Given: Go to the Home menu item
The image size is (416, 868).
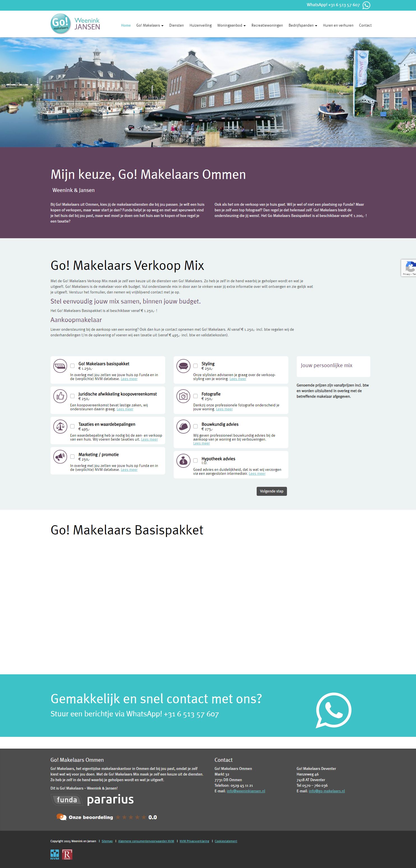Looking at the screenshot, I should [126, 26].
